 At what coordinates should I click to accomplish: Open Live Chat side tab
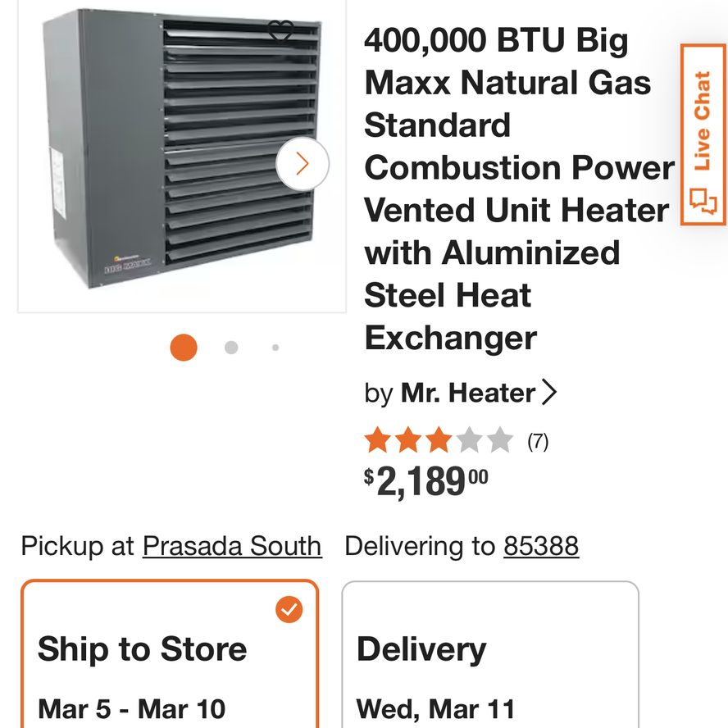tap(703, 134)
